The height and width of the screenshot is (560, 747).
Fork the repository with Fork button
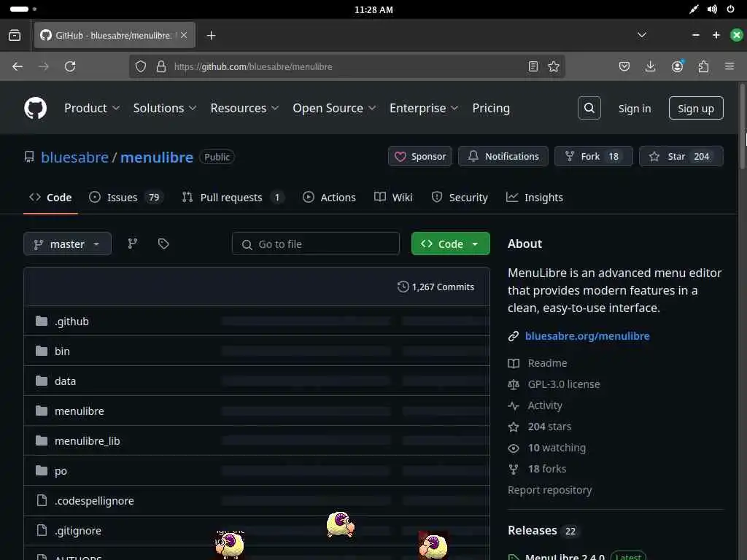coord(594,156)
